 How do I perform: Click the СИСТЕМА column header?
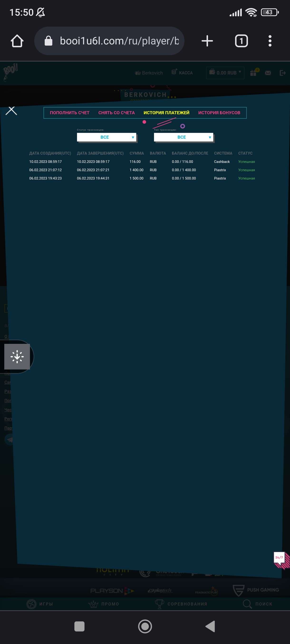pos(223,153)
